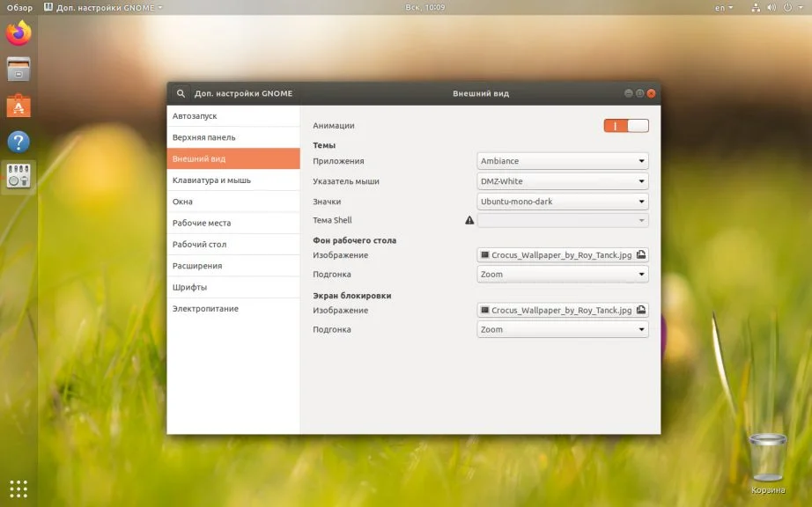Show applications grid in the dock

click(18, 489)
